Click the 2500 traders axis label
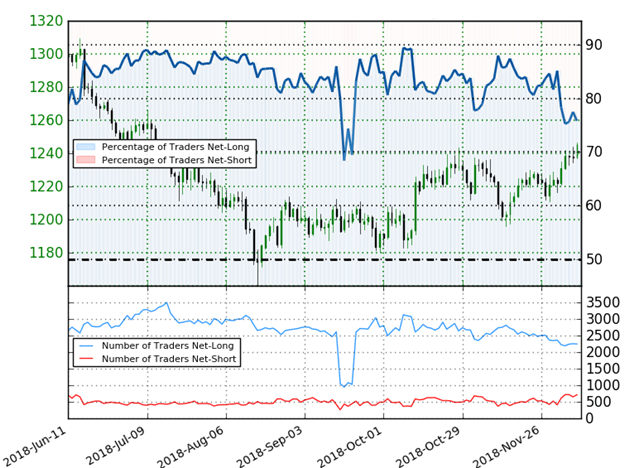624x468 pixels. click(x=603, y=336)
